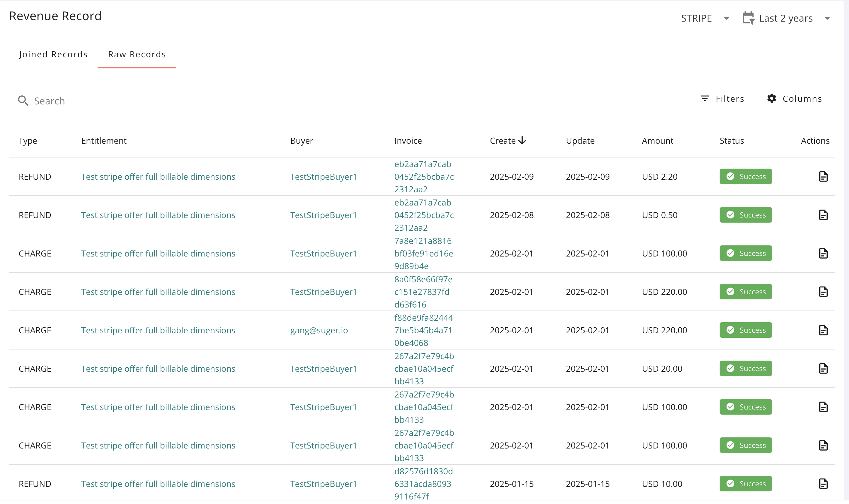Click the search magnifier icon
This screenshot has width=849, height=504.
pyautogui.click(x=23, y=100)
